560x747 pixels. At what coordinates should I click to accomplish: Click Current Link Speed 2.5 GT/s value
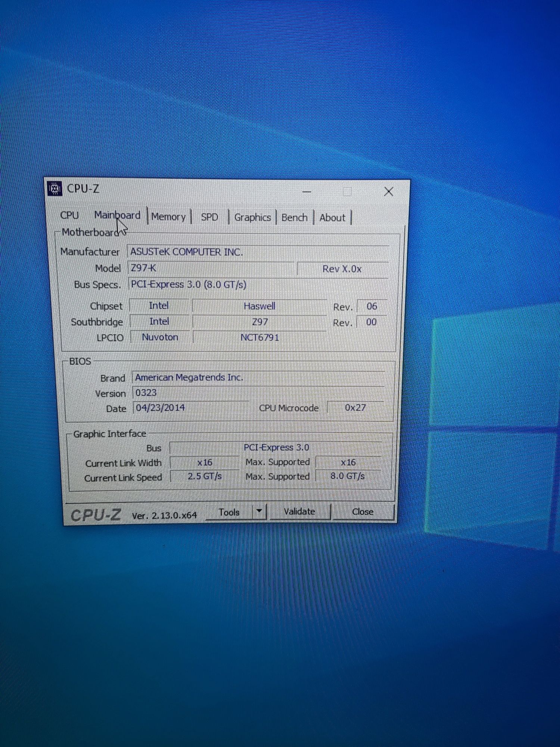coord(205,476)
